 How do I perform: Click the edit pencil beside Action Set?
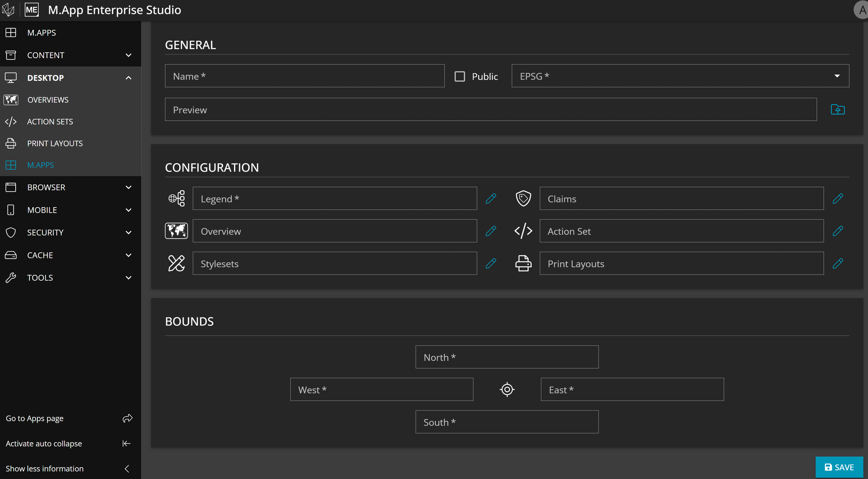[x=838, y=231]
